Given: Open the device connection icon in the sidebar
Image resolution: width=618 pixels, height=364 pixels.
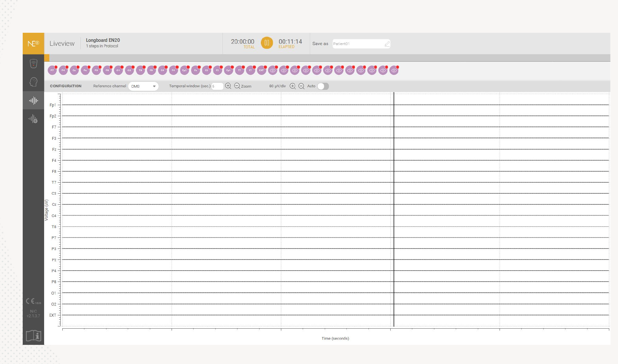Looking at the screenshot, I should tap(33, 64).
